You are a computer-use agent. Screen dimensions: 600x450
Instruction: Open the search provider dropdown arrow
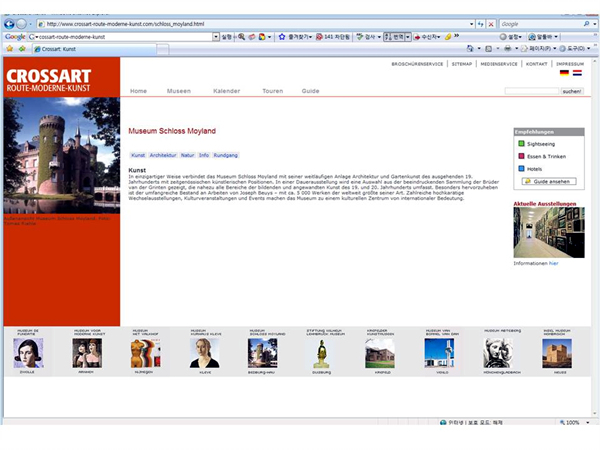(595, 24)
